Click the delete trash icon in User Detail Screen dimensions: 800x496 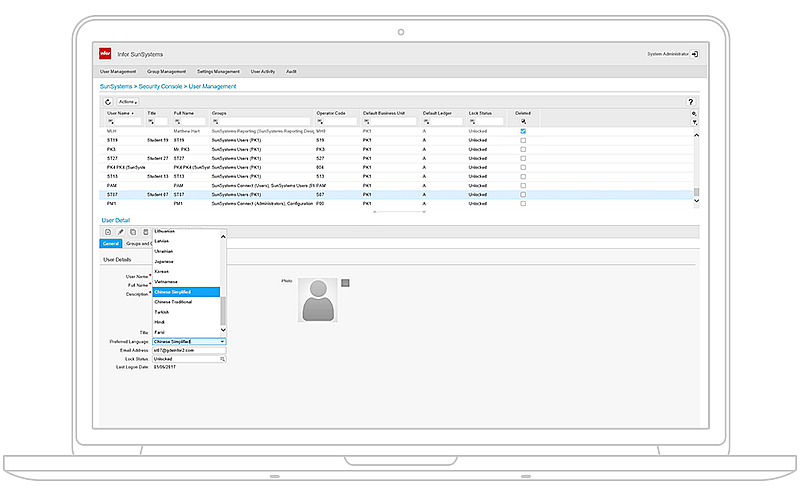coord(145,232)
